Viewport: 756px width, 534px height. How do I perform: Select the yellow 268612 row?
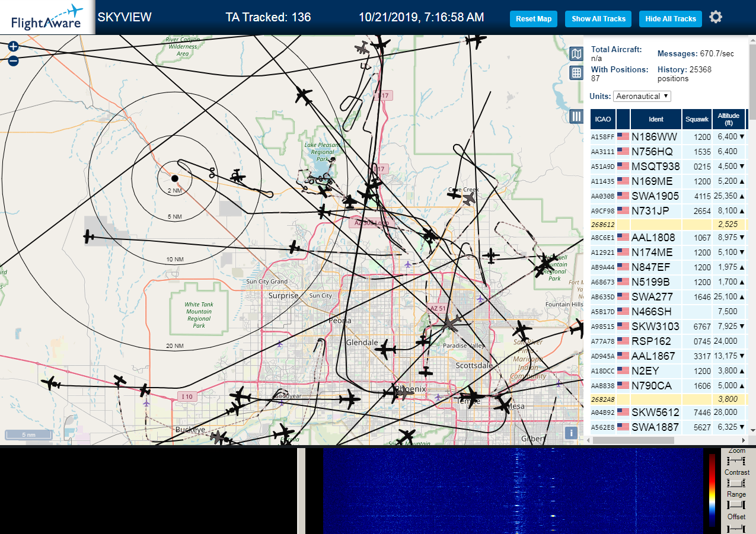669,225
